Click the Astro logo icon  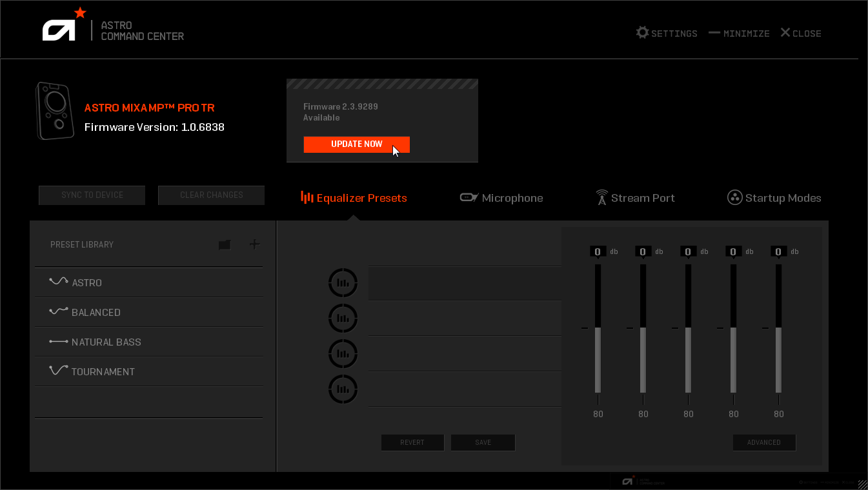[60, 29]
